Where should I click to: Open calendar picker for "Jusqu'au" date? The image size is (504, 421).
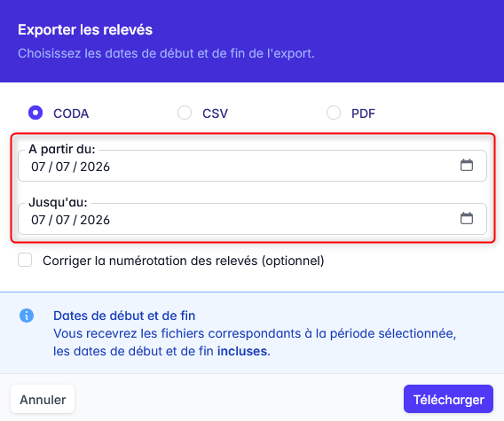point(467,218)
